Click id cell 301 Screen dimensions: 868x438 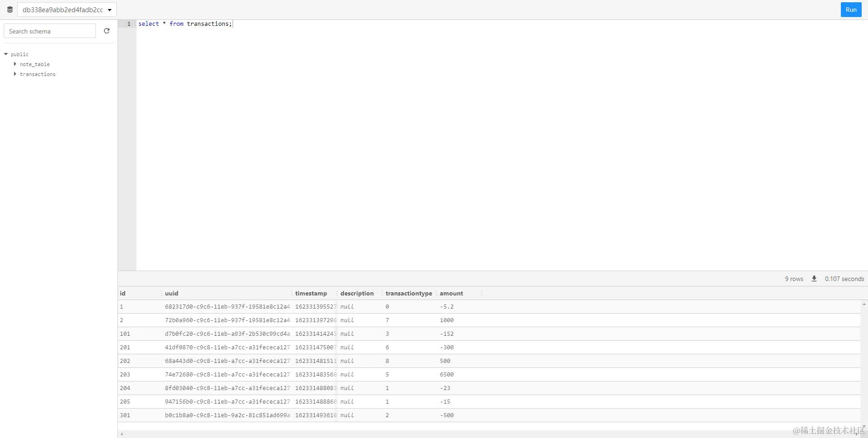coord(125,415)
